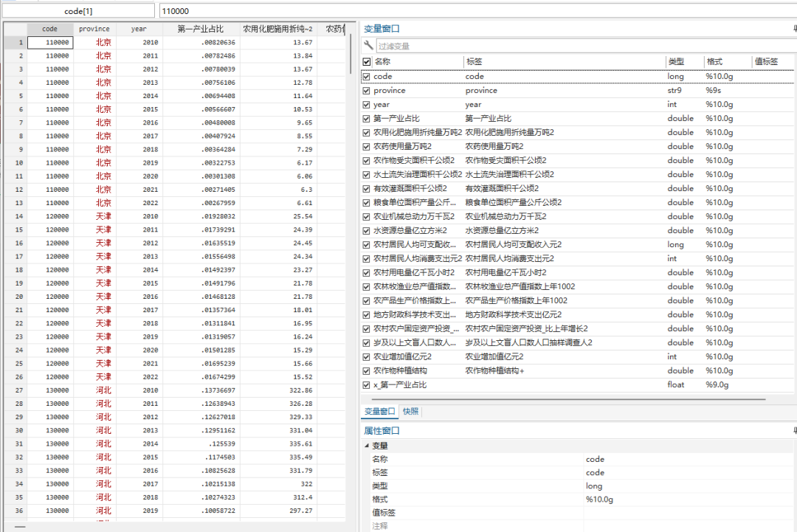This screenshot has height=532, width=797.
Task: Collapse the 变量 section in properties
Action: point(367,446)
